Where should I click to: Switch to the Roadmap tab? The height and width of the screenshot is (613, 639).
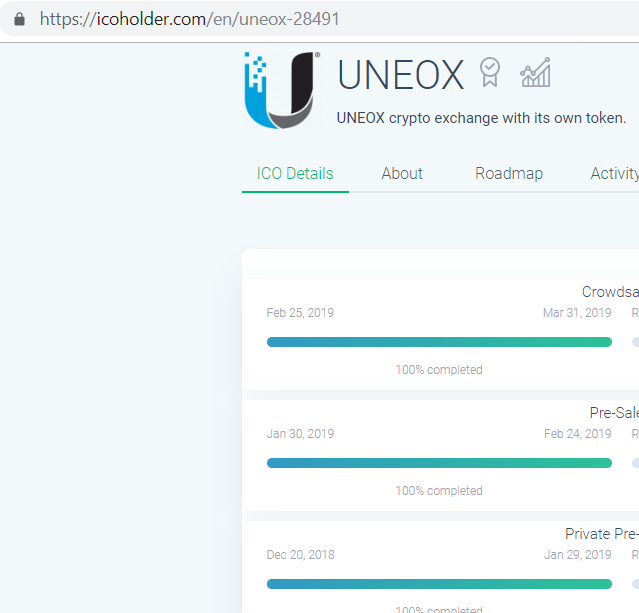[509, 174]
